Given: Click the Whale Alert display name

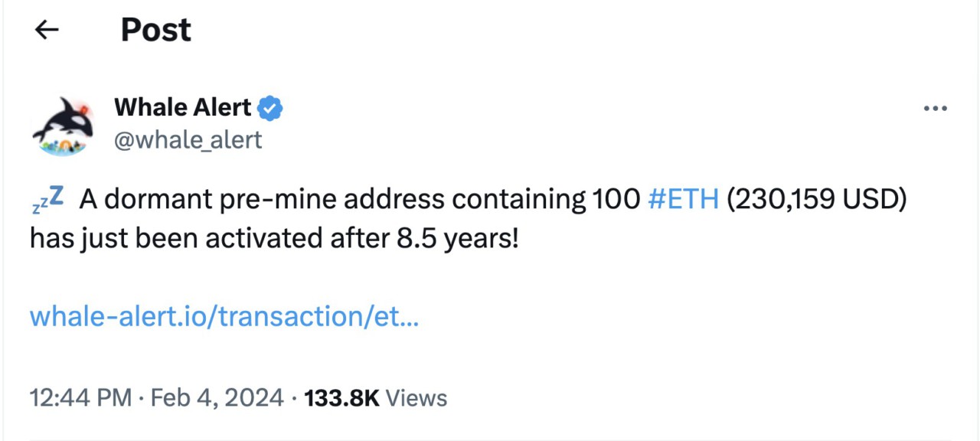Looking at the screenshot, I should (x=182, y=107).
